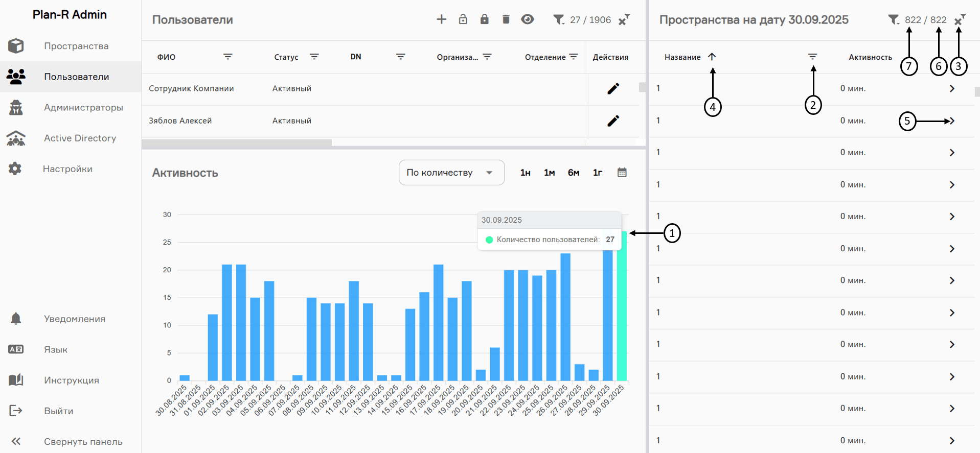
Task: Open filter for ФИО column
Action: [x=227, y=57]
